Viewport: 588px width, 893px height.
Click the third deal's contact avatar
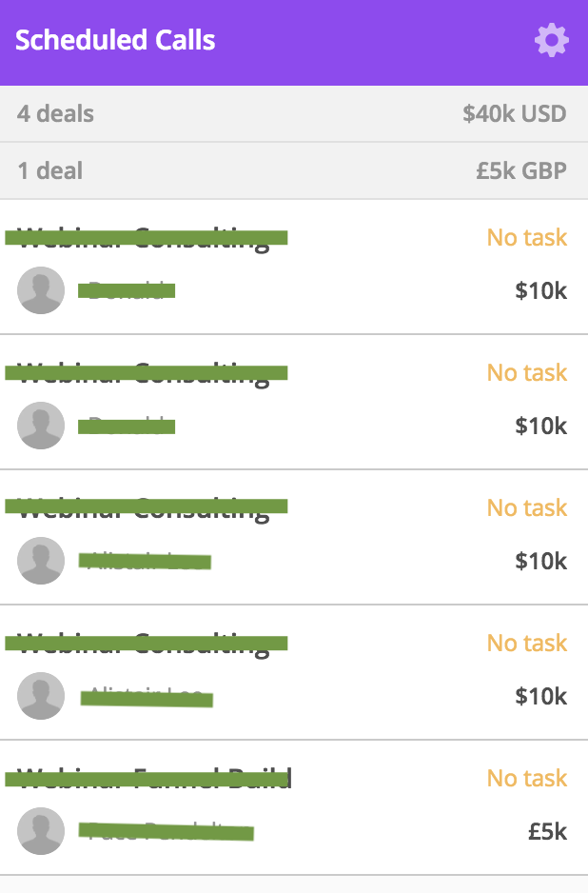point(40,561)
